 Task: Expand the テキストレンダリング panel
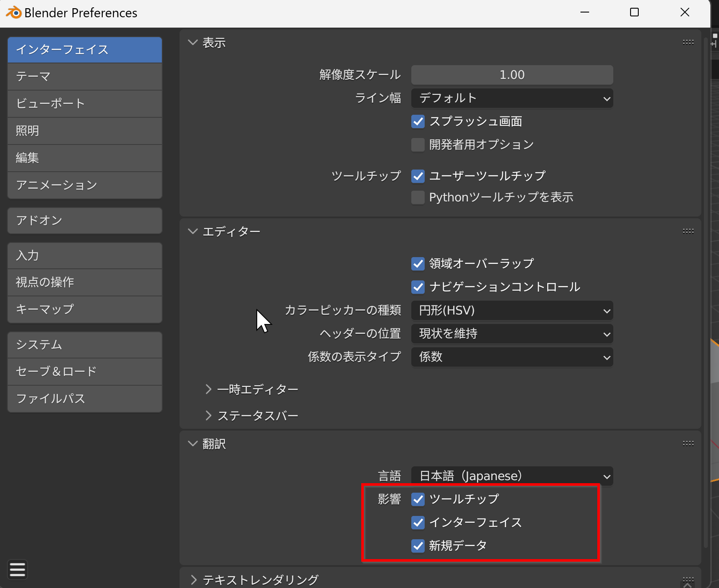tap(260, 580)
